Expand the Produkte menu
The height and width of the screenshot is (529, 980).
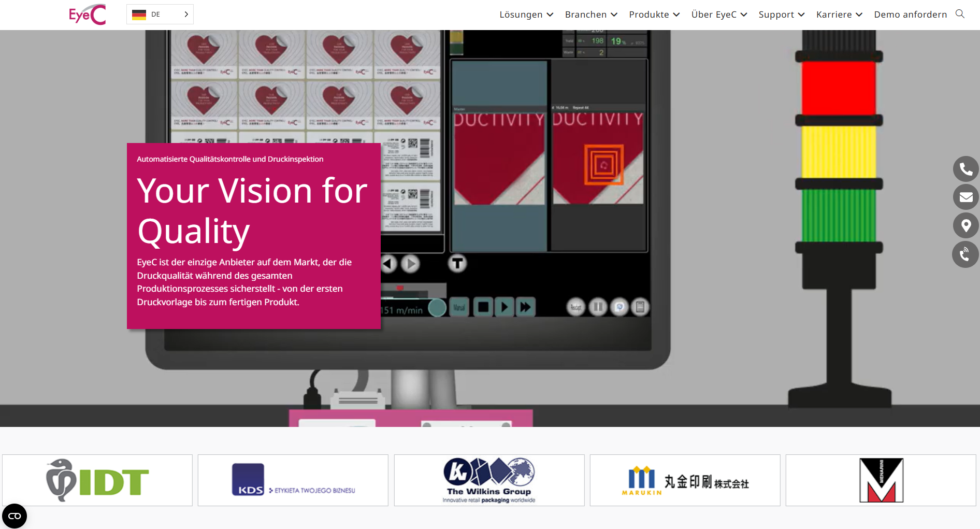(654, 15)
